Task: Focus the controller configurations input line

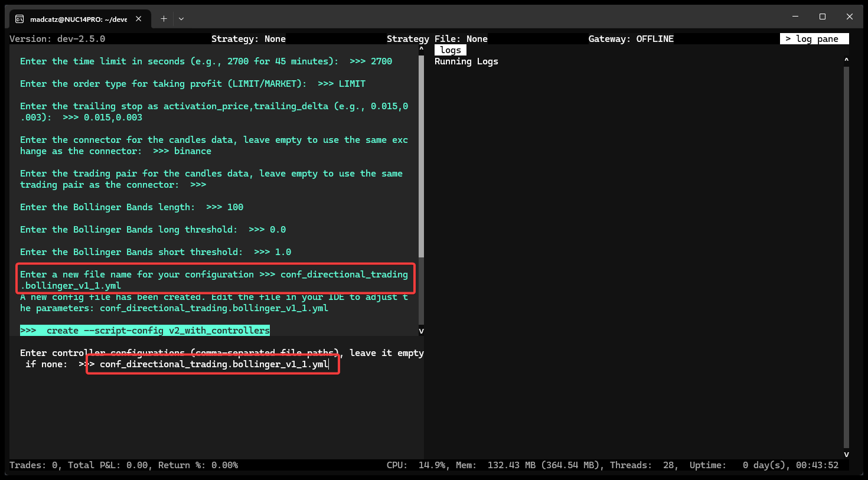Action: pyautogui.click(x=214, y=364)
